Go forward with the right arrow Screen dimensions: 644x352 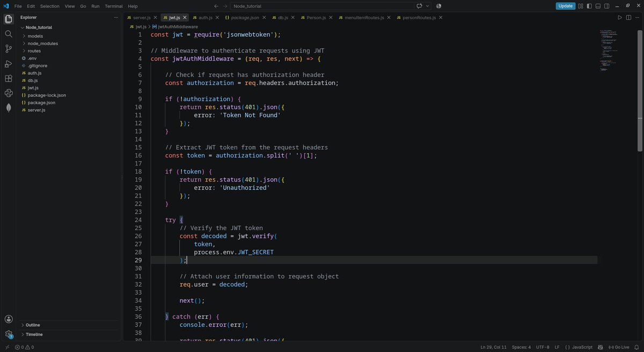pyautogui.click(x=224, y=6)
